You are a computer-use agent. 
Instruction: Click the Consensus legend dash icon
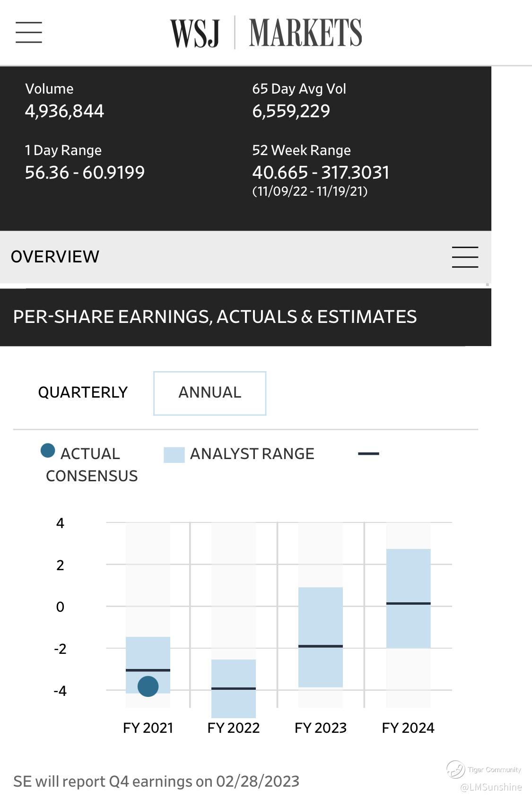point(368,454)
